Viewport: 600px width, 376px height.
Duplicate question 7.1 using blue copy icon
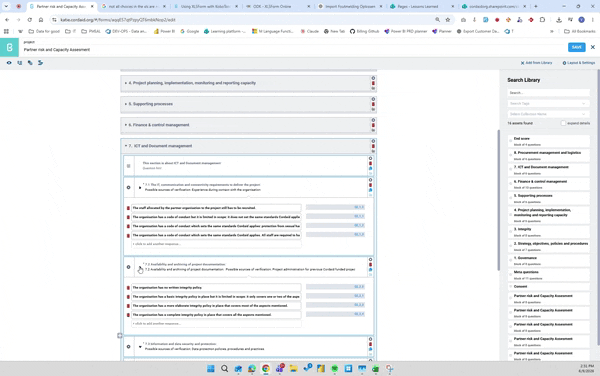click(370, 190)
